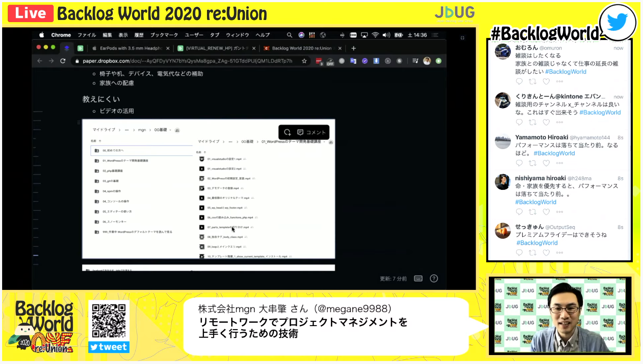The width and height of the screenshot is (643, 364).
Task: Like くりきんとーん's tweet
Action: coord(546,122)
